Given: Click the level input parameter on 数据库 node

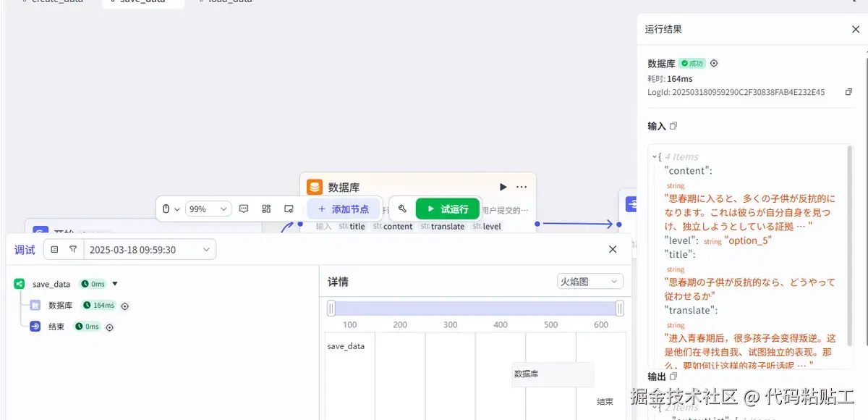Looking at the screenshot, I should point(487,227).
